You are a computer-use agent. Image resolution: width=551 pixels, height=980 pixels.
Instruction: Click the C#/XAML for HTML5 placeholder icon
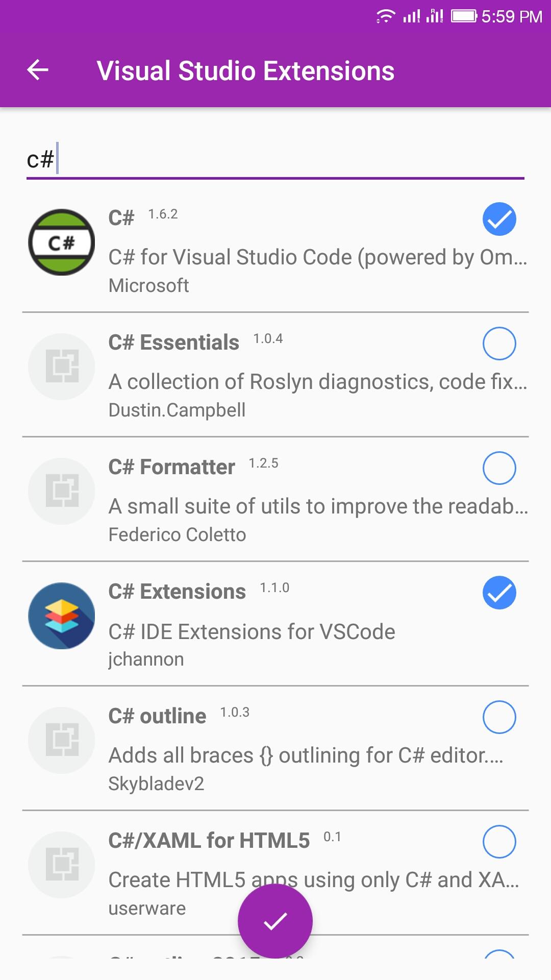pyautogui.click(x=61, y=865)
